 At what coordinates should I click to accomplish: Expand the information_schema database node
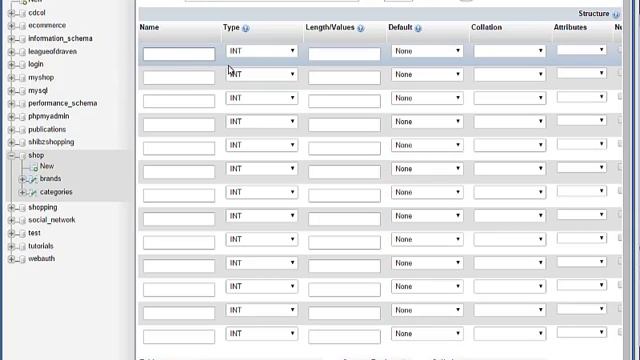pos(11,39)
